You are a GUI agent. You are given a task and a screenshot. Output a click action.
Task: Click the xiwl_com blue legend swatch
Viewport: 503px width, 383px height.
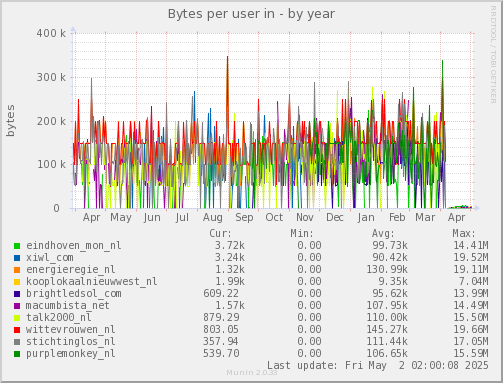(17, 258)
